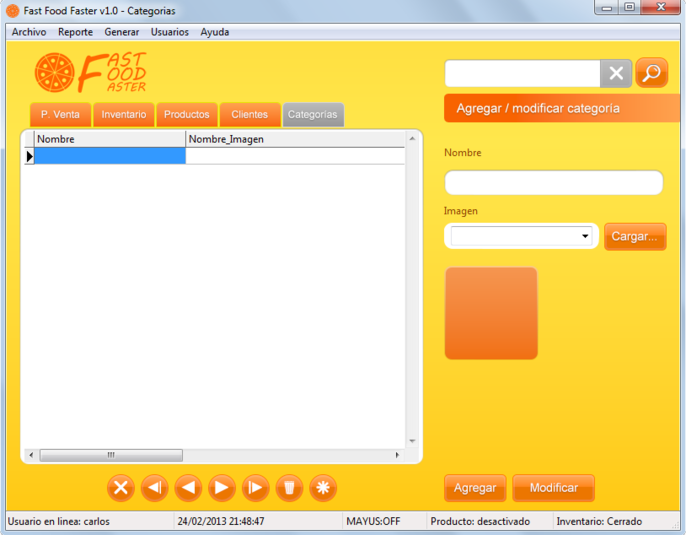Viewport: 686px width, 535px height.
Task: Click the cancel X round button
Action: (121, 487)
